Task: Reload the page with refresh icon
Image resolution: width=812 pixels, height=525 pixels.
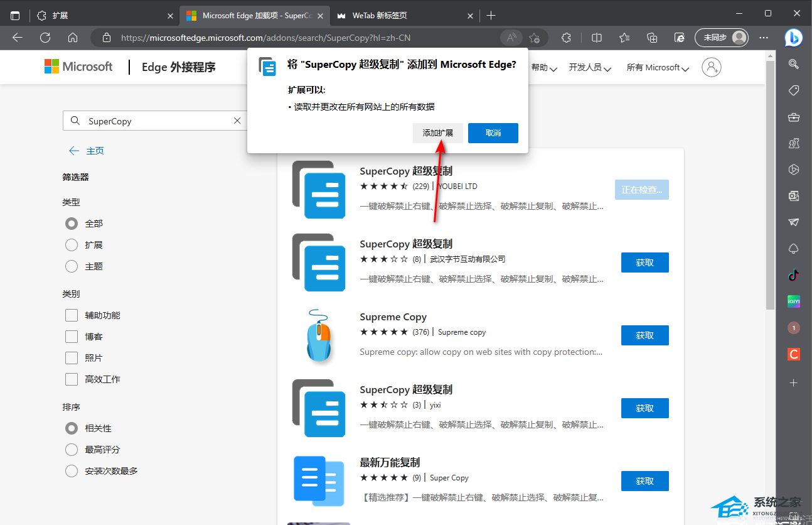Action: point(45,38)
